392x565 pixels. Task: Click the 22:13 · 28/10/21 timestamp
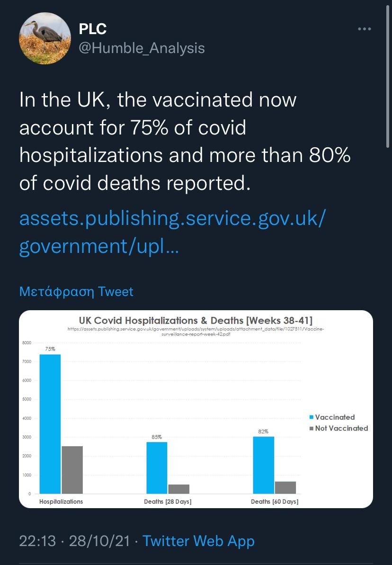point(74,541)
